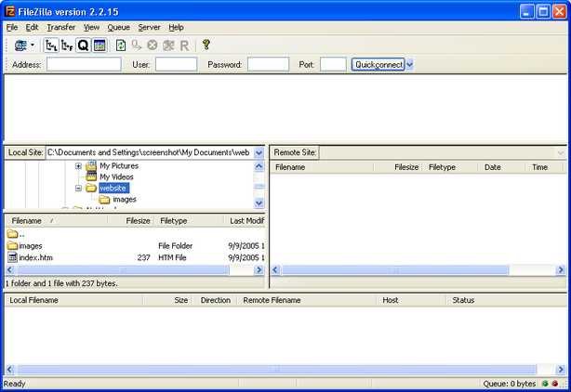The height and width of the screenshot is (392, 571).
Task: Collapse the website tree node
Action: coord(78,189)
